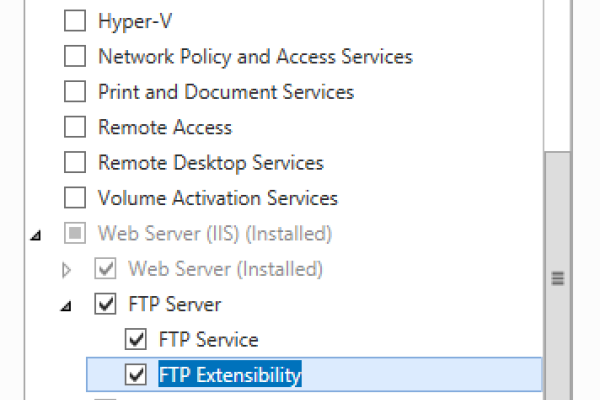The width and height of the screenshot is (600, 400).
Task: Highlight the FTP Service label text
Action: [x=208, y=340]
